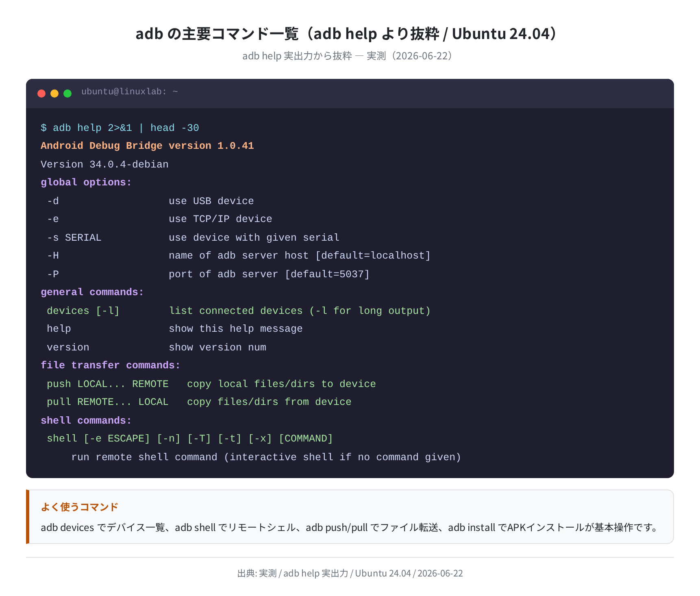Click 'use TCP/IP device' description
This screenshot has height=596, width=700.
coord(220,219)
